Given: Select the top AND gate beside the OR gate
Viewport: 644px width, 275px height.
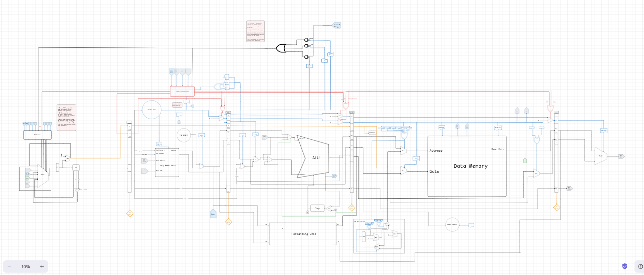Looking at the screenshot, I should point(306,40).
